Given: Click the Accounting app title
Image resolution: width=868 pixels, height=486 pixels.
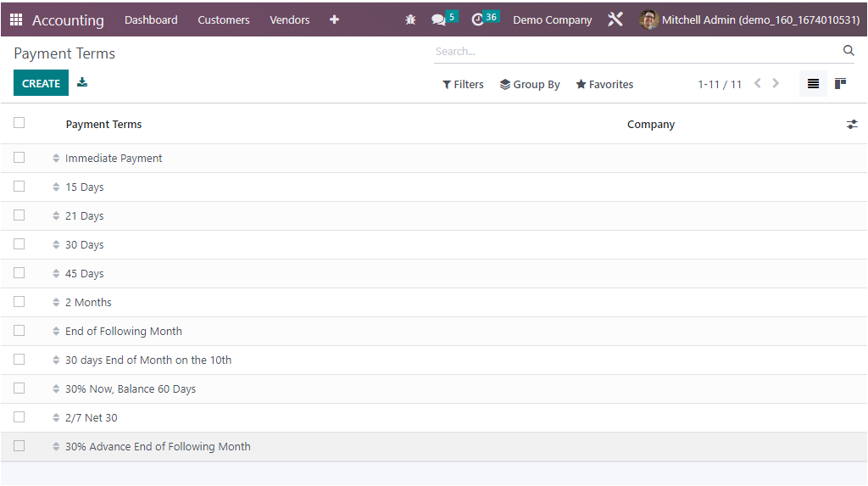Looking at the screenshot, I should [x=68, y=20].
